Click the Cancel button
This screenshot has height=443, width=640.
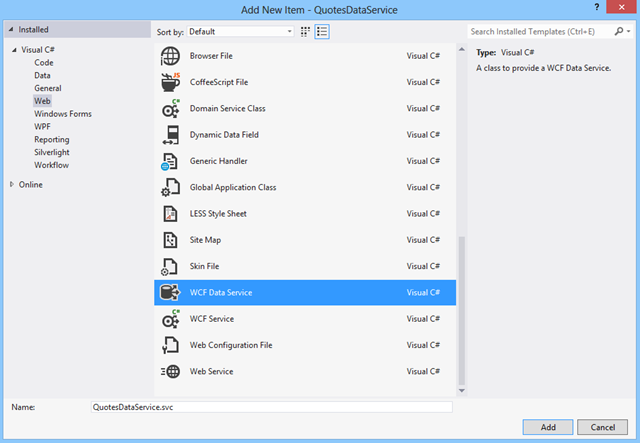[x=602, y=427]
